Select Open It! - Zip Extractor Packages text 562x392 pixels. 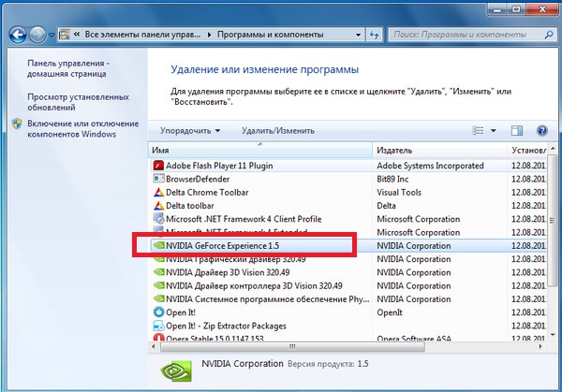(x=226, y=326)
